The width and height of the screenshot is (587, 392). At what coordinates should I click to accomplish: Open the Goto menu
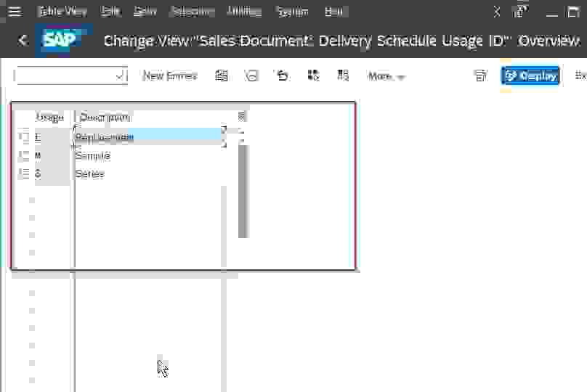(x=145, y=12)
